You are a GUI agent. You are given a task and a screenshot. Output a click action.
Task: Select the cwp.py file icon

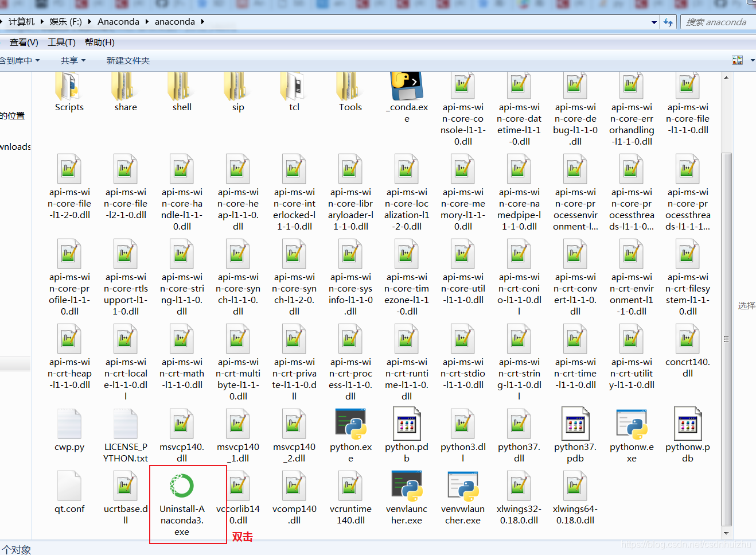point(69,424)
